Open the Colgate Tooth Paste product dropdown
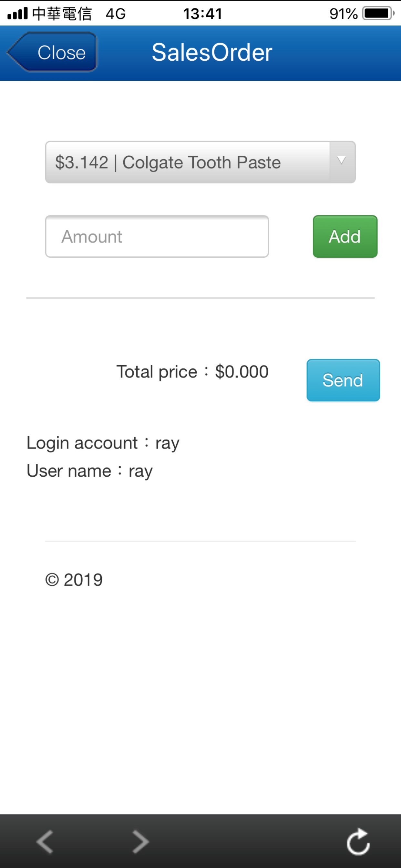 click(187, 162)
